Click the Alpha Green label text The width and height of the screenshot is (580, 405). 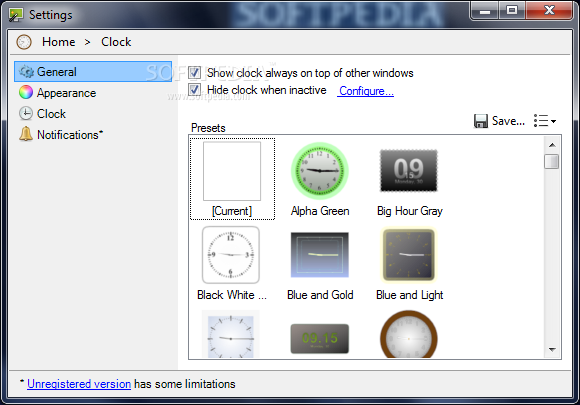320,211
